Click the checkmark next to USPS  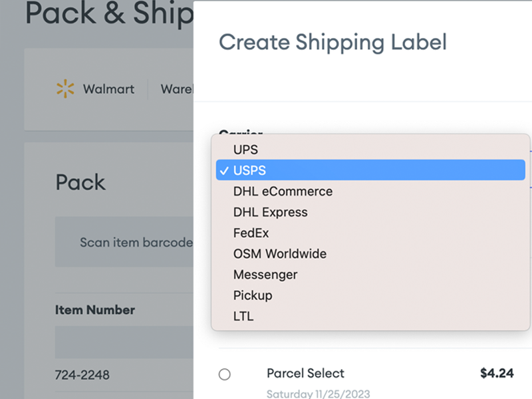pyautogui.click(x=224, y=171)
